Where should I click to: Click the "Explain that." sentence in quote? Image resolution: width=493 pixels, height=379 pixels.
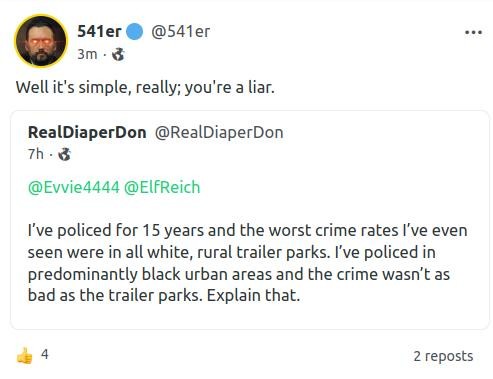(x=253, y=295)
